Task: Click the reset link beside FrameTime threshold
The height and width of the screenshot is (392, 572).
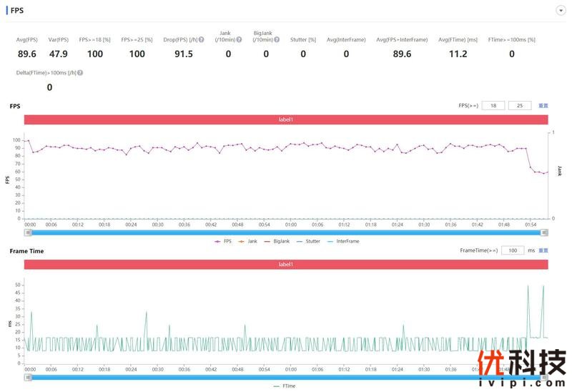Action: coord(543,250)
